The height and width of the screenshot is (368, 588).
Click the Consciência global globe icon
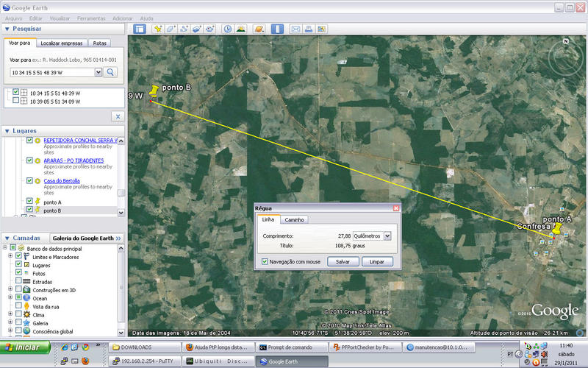pos(26,330)
